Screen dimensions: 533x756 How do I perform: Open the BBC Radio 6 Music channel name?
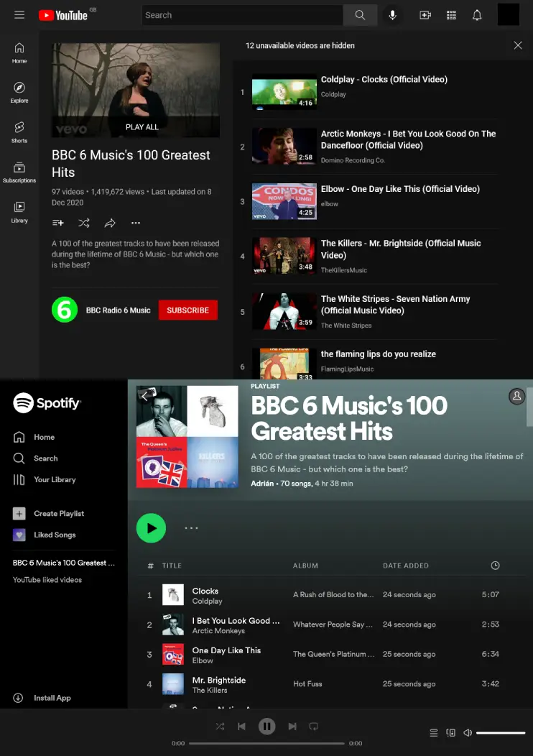click(118, 310)
